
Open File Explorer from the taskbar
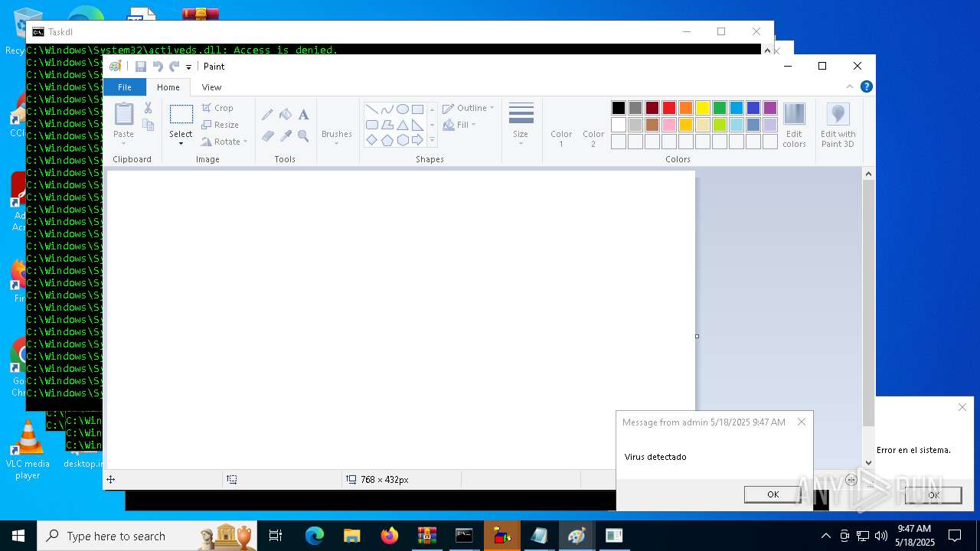[x=351, y=536]
